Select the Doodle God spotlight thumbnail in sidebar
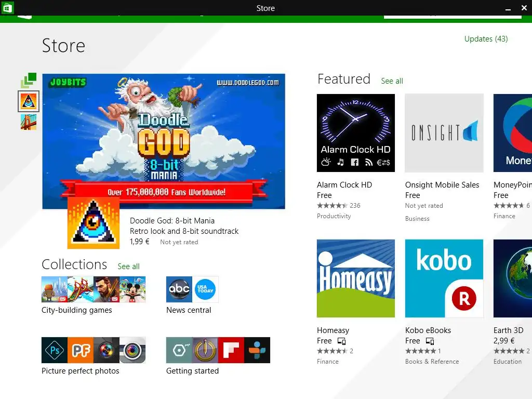This screenshot has height=399, width=532. tap(29, 101)
